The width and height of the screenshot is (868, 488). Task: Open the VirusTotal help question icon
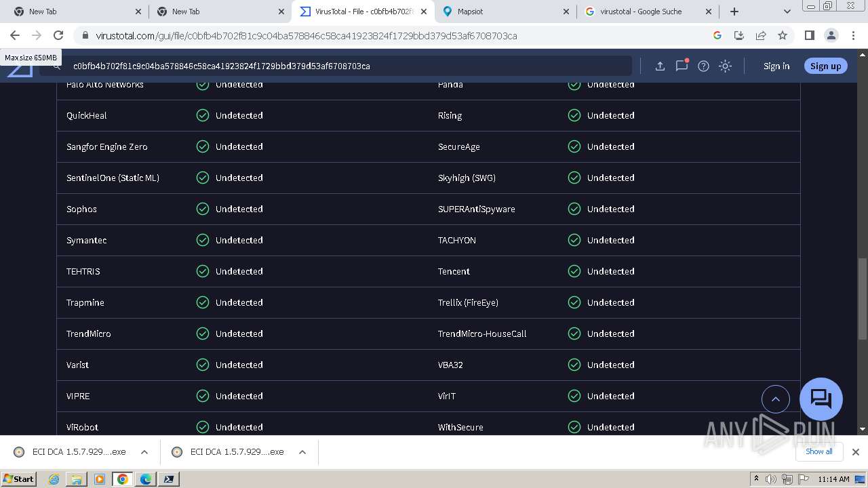tap(703, 66)
